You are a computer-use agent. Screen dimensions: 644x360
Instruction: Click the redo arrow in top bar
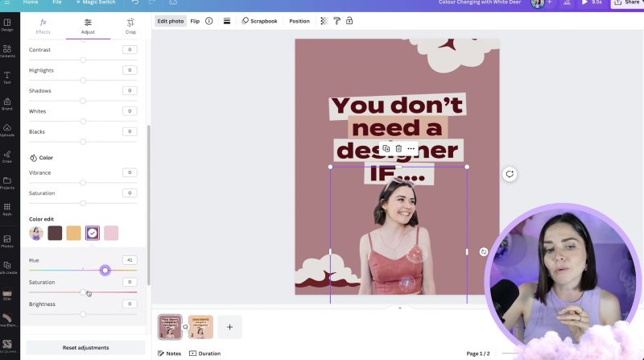[x=151, y=2]
